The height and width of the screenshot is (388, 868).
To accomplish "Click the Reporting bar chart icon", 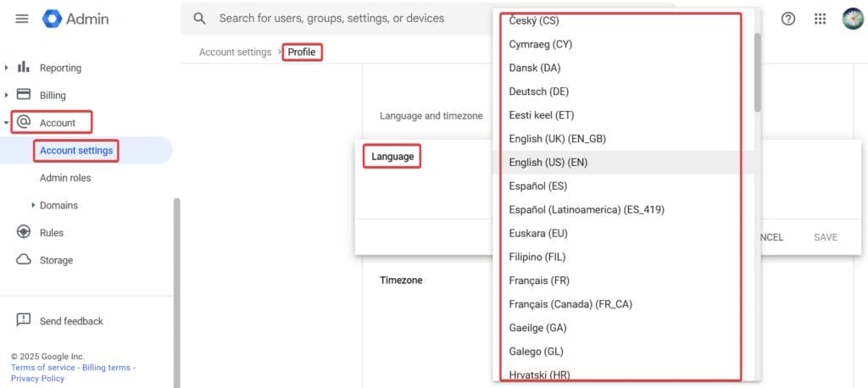I will pos(23,68).
